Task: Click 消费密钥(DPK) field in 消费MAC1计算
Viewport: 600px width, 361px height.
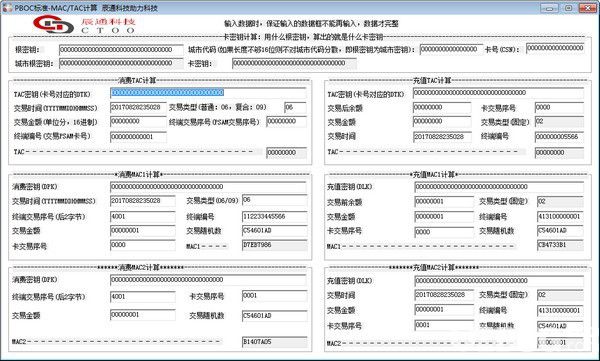Action: 208,187
